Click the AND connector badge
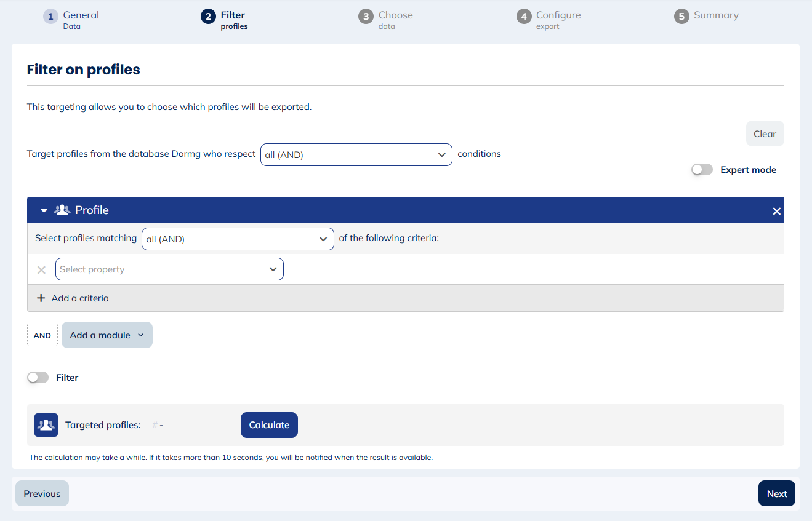 tap(42, 335)
